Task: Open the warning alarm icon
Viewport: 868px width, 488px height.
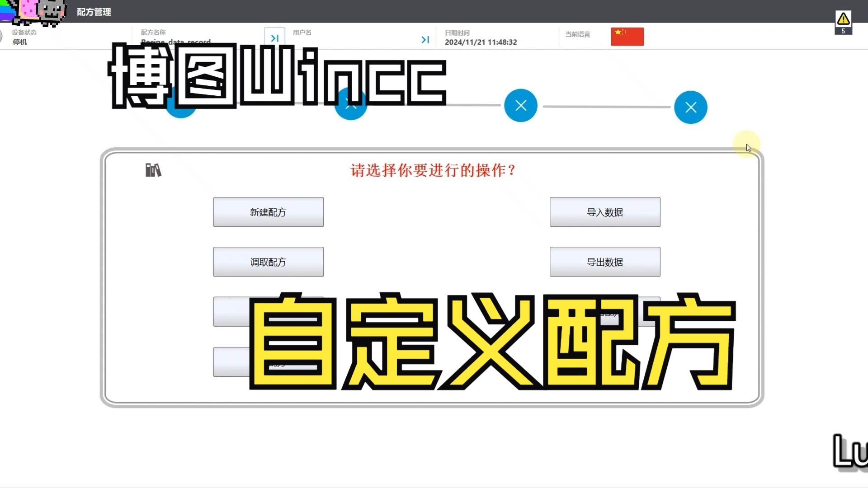Action: 843,22
